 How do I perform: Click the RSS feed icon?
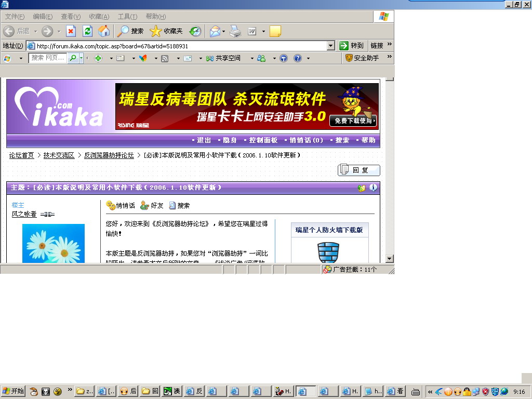tap(165, 58)
